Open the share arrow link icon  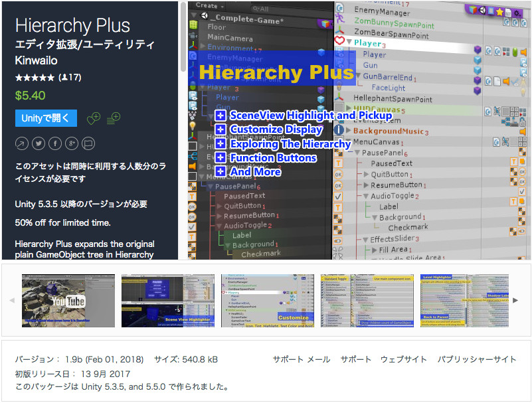pos(22,143)
